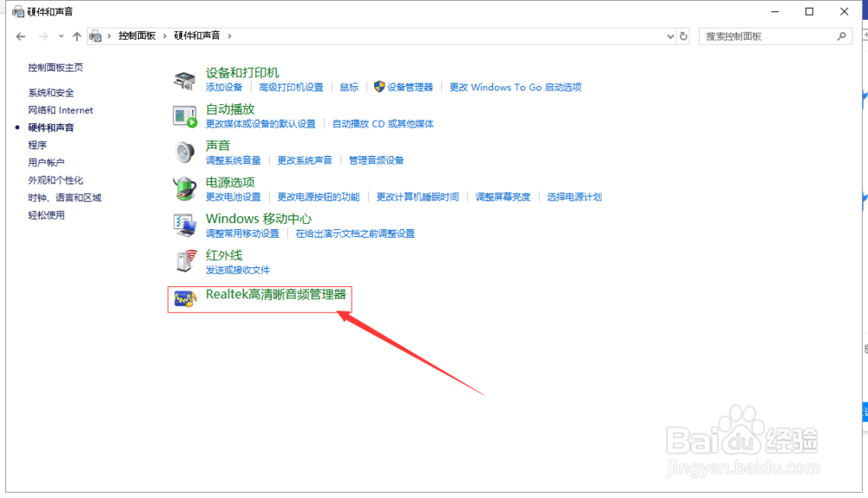Click 更改媒体或设备的默认设置 link
The image size is (868, 498).
[x=260, y=124]
